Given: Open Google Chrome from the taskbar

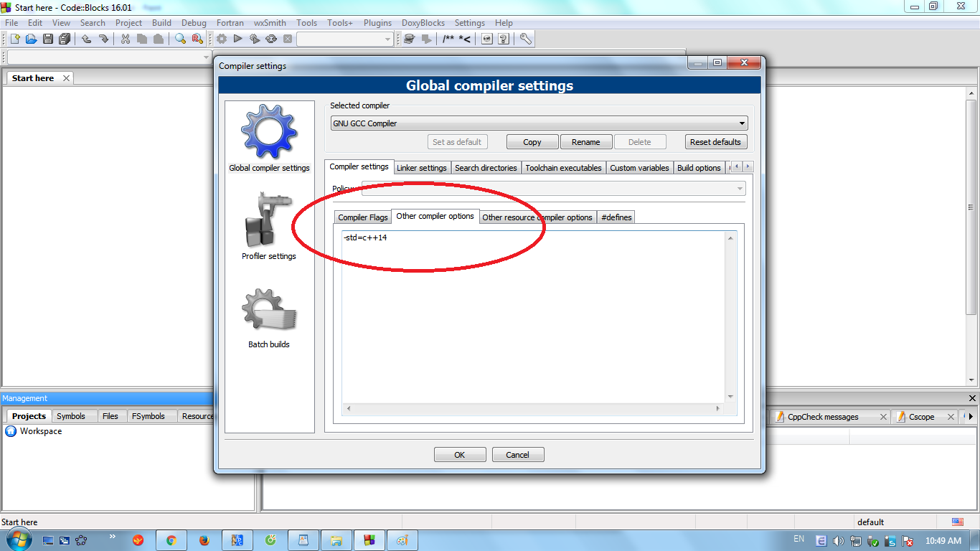Looking at the screenshot, I should coord(171,540).
